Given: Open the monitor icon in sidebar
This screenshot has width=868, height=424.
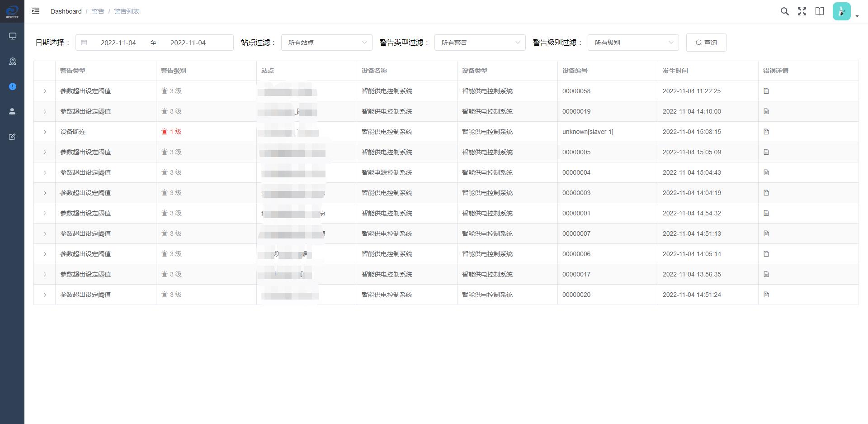Looking at the screenshot, I should pyautogui.click(x=13, y=36).
